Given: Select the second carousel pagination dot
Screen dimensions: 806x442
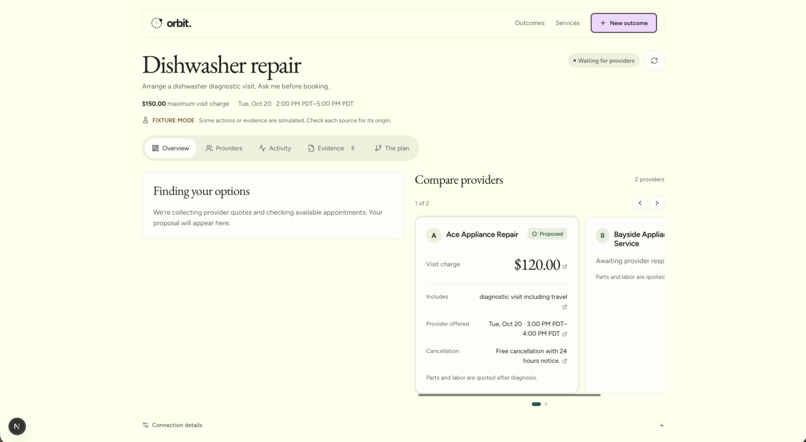Looking at the screenshot, I should pyautogui.click(x=546, y=404).
